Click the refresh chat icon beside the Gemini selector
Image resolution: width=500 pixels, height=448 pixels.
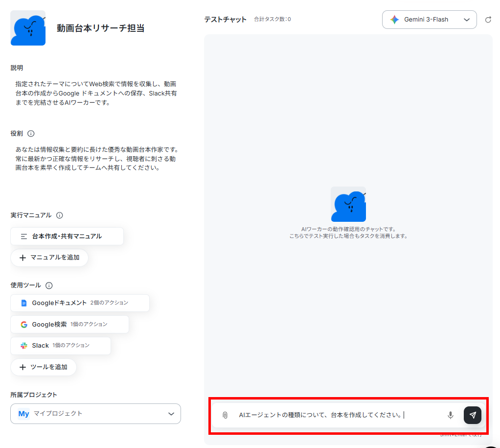488,20
